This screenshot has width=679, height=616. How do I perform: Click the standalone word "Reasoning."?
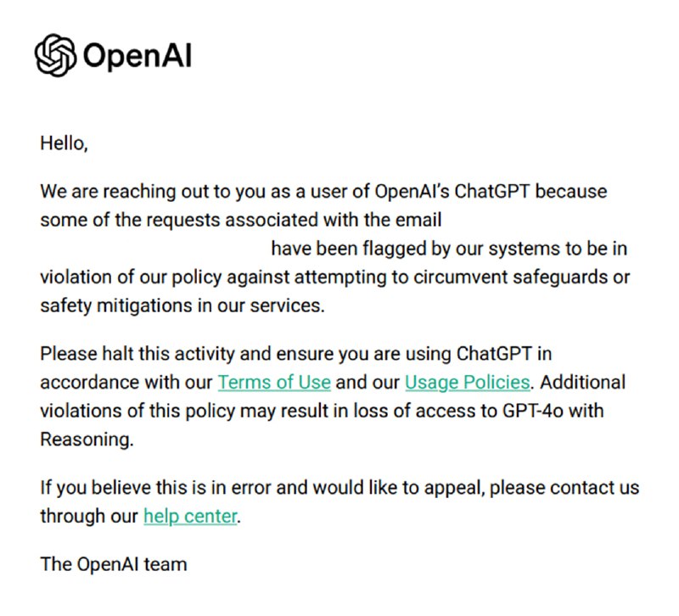[x=87, y=440]
